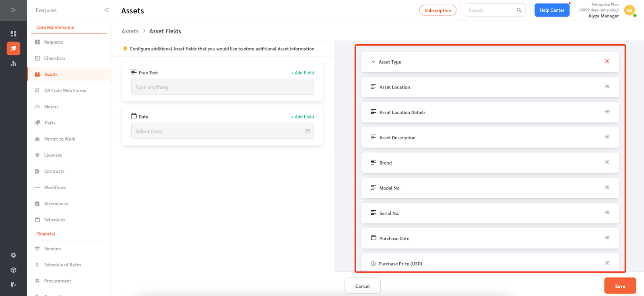Save the asset fields configuration
The image size is (644, 296).
coord(620,286)
